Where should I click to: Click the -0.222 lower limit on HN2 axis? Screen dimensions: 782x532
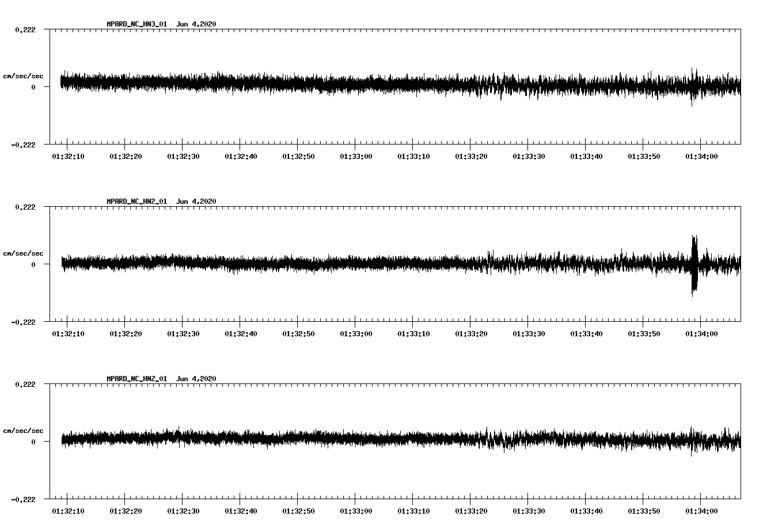click(x=23, y=322)
